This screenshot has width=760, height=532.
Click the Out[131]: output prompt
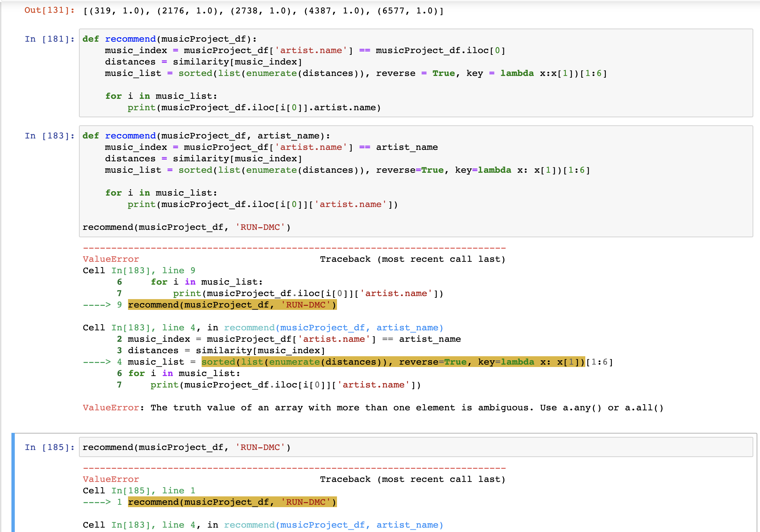tap(49, 10)
